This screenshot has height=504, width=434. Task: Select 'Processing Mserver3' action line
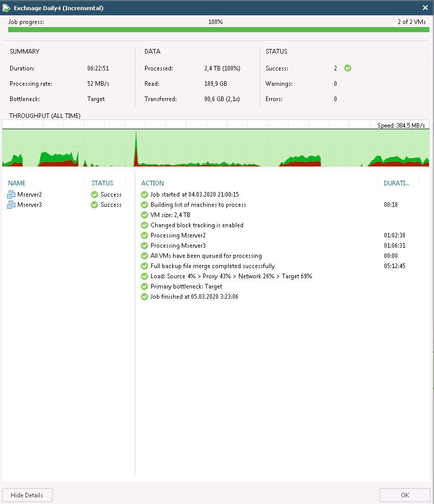pyautogui.click(x=178, y=246)
